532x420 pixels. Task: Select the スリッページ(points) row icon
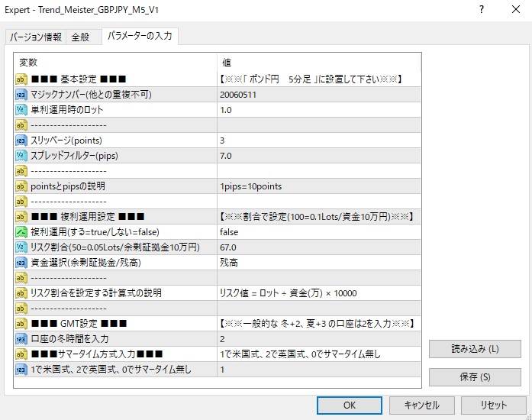(x=21, y=141)
